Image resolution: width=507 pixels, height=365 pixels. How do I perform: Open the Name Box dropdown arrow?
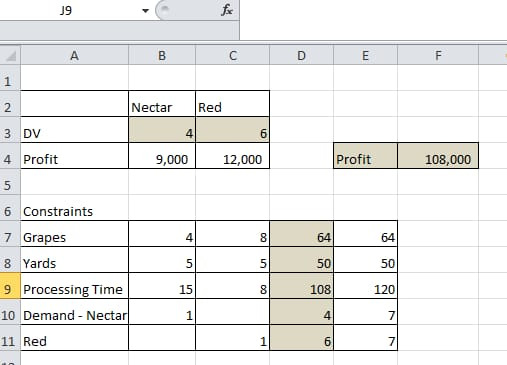click(145, 11)
